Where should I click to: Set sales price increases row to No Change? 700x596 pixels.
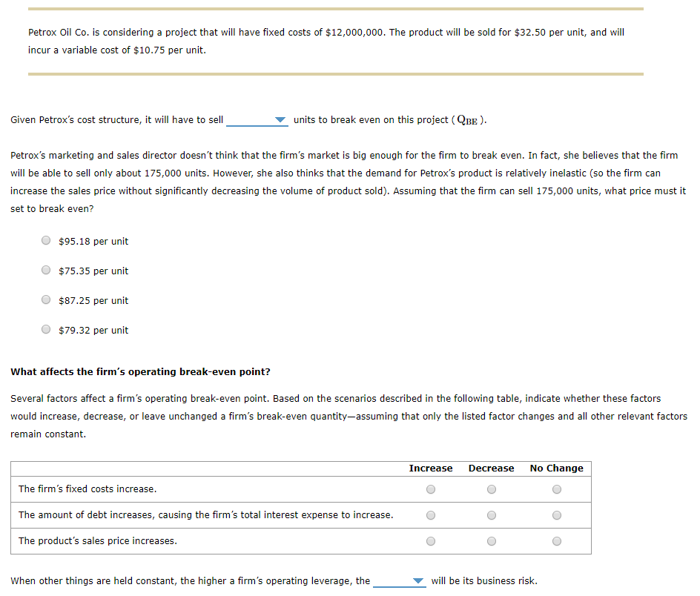click(x=557, y=541)
